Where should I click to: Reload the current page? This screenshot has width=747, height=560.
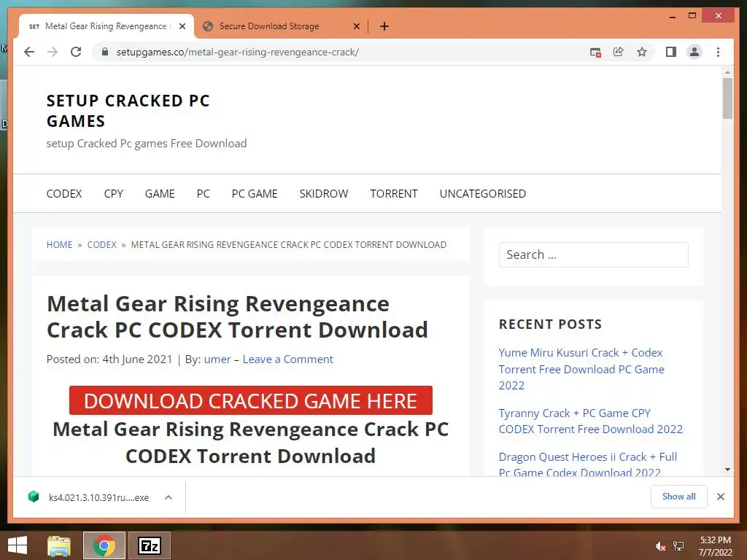pos(76,52)
